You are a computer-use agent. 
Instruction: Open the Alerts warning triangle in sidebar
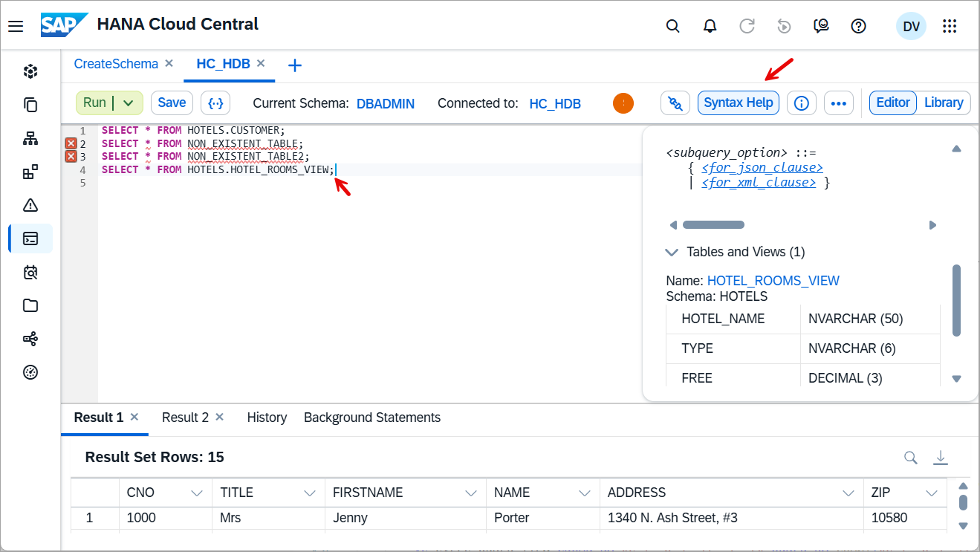tap(30, 205)
